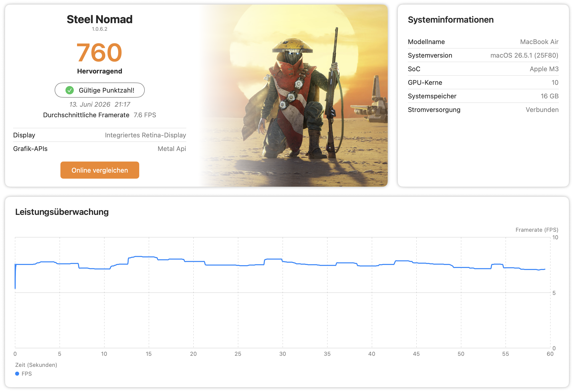
Task: Click the 30 seconds mark on time axis
Action: pyautogui.click(x=282, y=354)
